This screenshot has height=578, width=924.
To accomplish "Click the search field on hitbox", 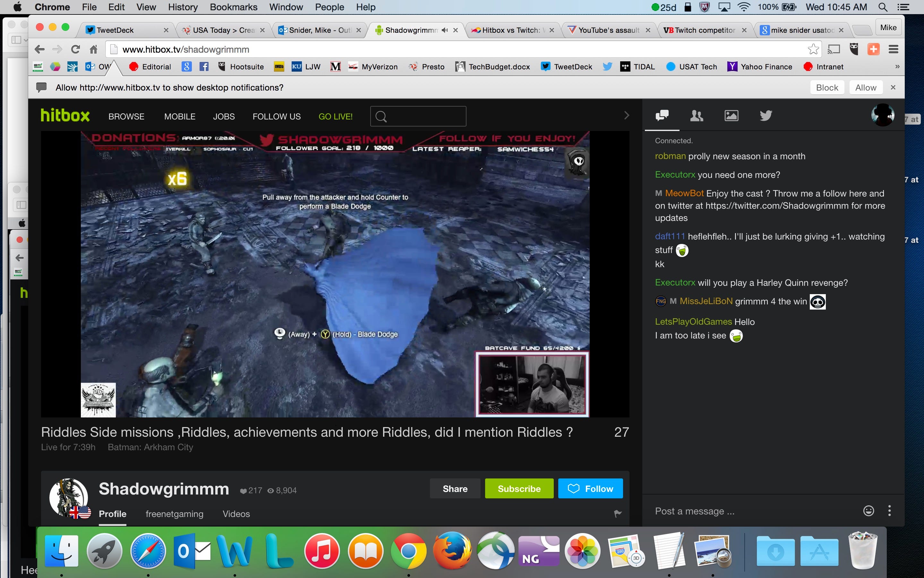I will (418, 116).
